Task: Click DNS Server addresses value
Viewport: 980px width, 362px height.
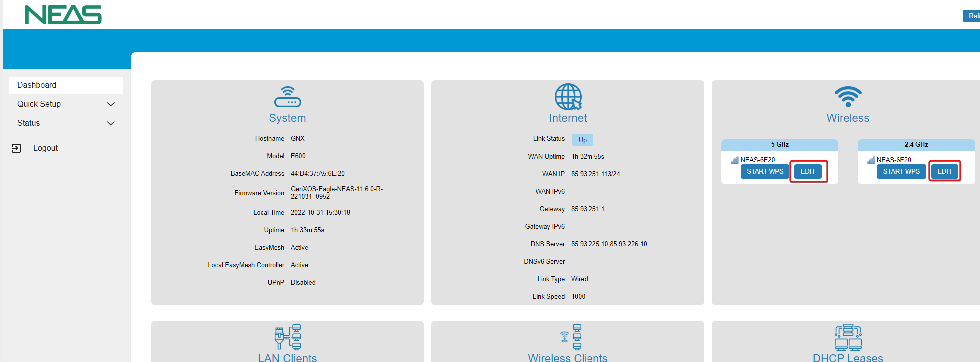Action: pyautogui.click(x=609, y=244)
